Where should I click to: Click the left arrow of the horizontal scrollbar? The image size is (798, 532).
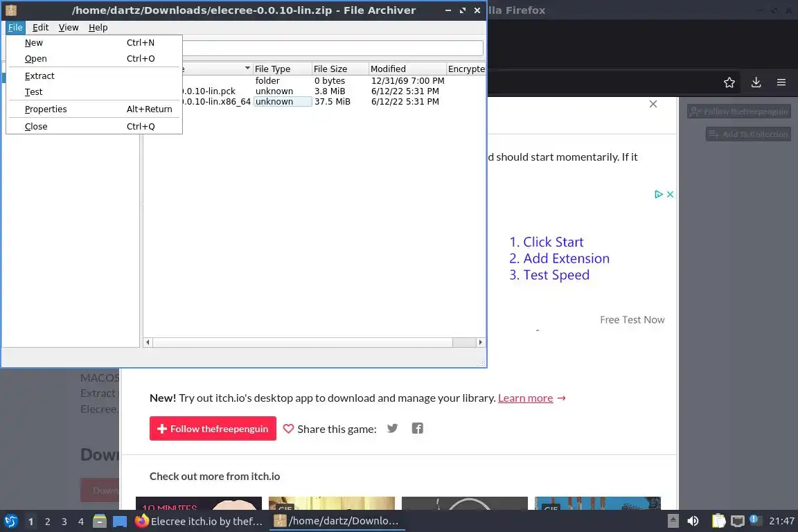(148, 342)
